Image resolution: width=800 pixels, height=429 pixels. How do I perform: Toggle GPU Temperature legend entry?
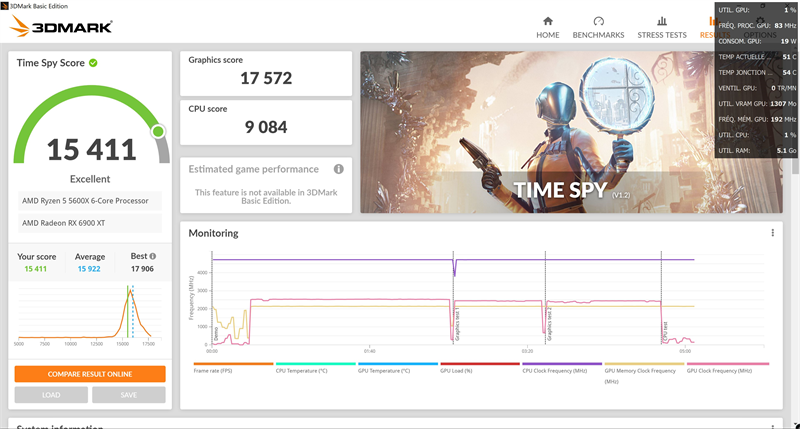[x=384, y=371]
